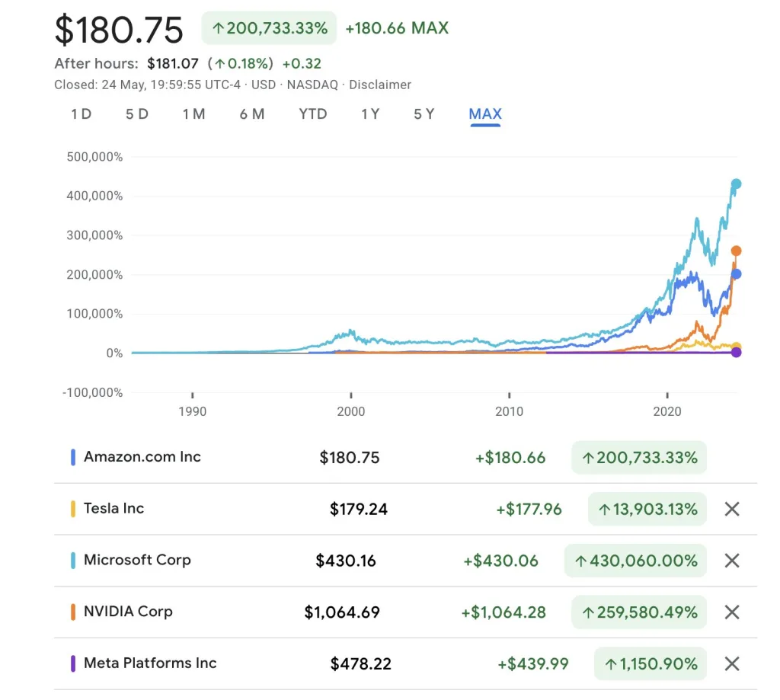The width and height of the screenshot is (780, 700).
Task: Click X icon beside NVIDIA Corp
Action: coord(731,612)
